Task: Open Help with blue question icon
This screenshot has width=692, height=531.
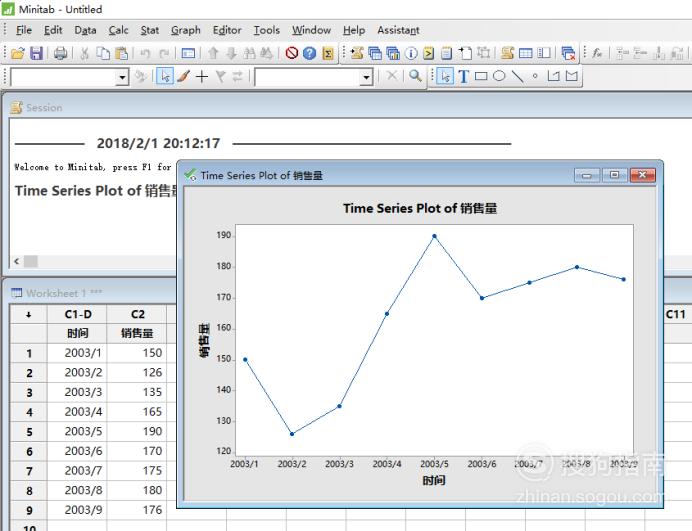Action: pos(309,53)
